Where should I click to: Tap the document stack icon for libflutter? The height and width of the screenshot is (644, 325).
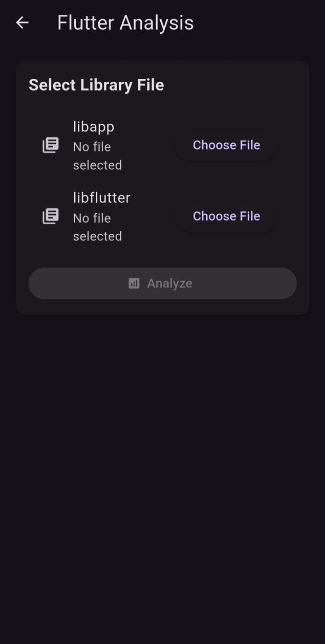click(50, 216)
